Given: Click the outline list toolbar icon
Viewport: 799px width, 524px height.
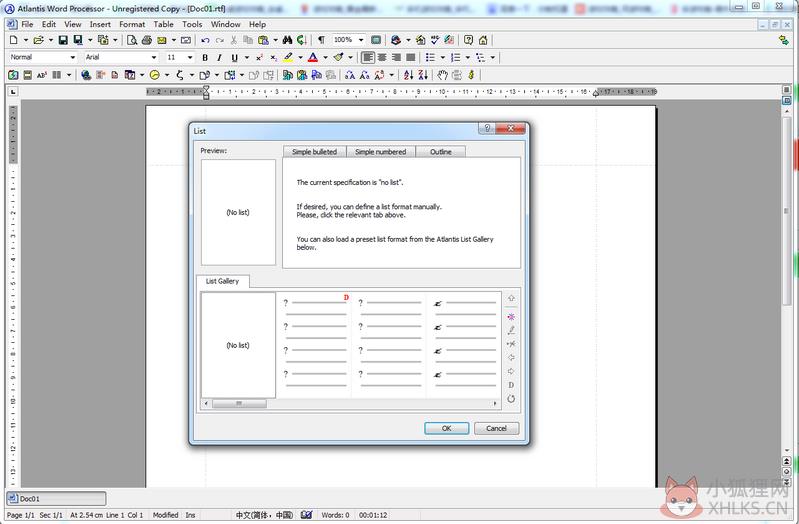Looking at the screenshot, I should coord(480,58).
